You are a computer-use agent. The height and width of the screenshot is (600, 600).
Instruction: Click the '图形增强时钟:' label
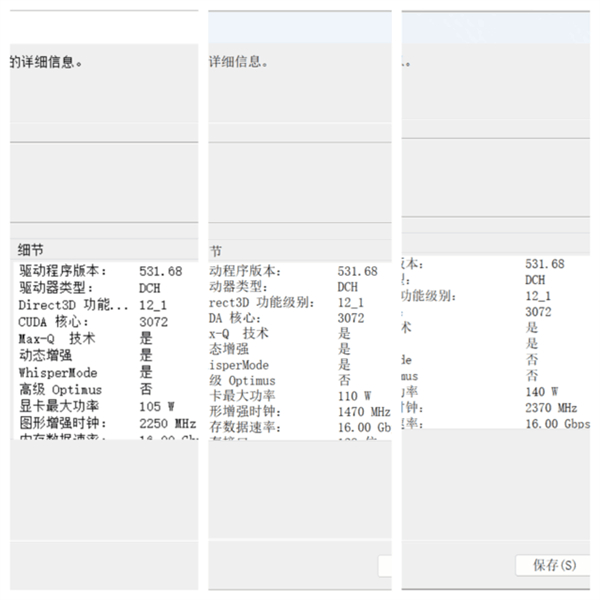tap(63, 423)
